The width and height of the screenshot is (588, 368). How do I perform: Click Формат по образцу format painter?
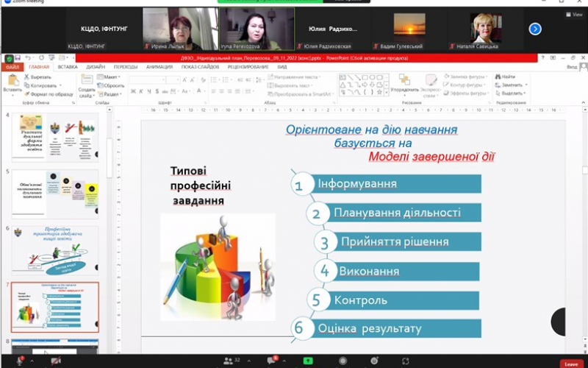49,94
